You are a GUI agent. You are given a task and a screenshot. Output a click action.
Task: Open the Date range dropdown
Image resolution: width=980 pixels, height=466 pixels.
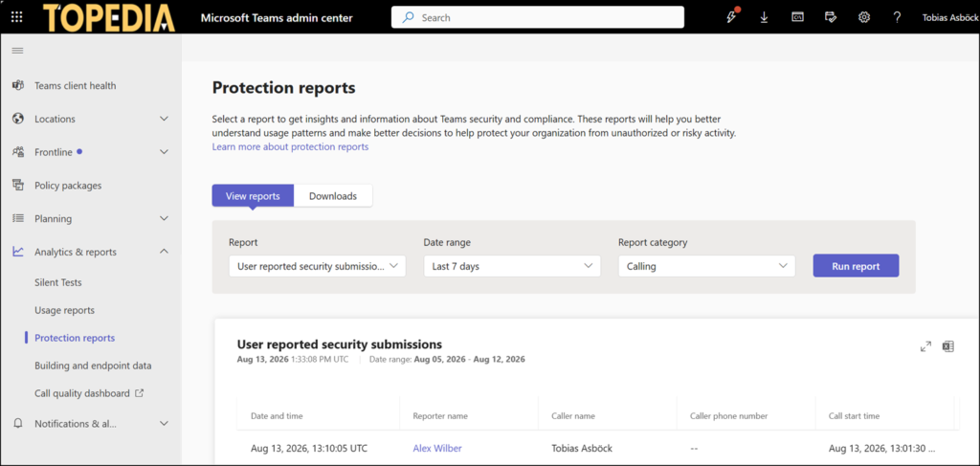[x=512, y=266]
